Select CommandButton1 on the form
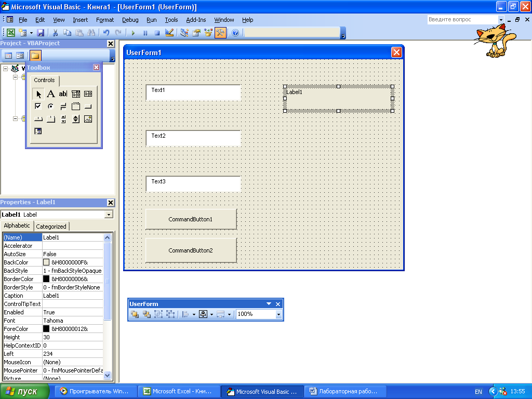 [191, 219]
